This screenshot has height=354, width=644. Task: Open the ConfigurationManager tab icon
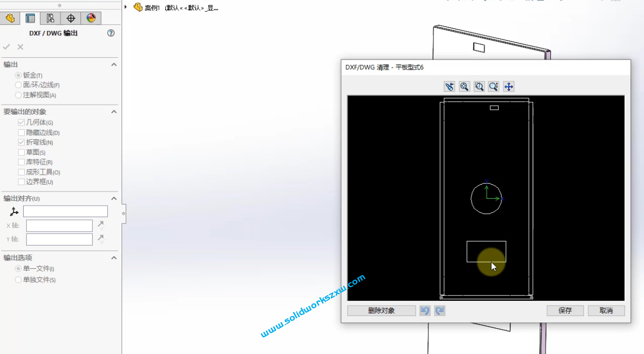[50, 17]
